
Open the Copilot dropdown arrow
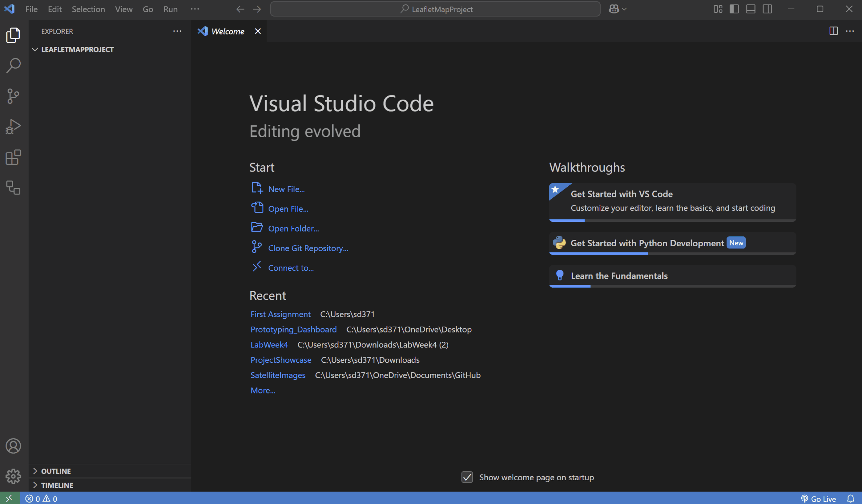[x=624, y=9]
